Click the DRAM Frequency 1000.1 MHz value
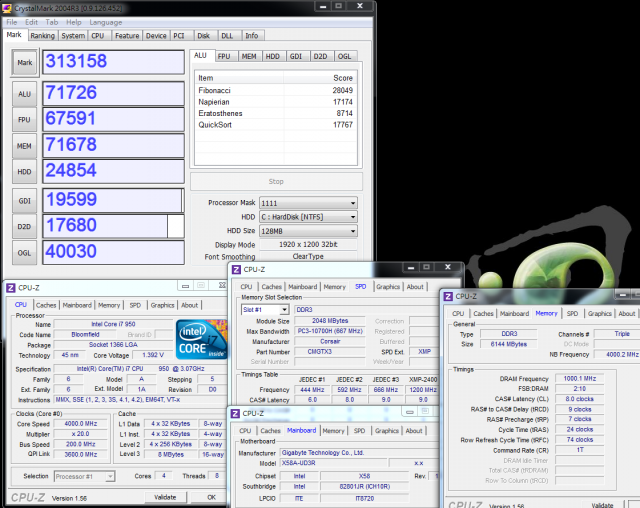 [580, 379]
